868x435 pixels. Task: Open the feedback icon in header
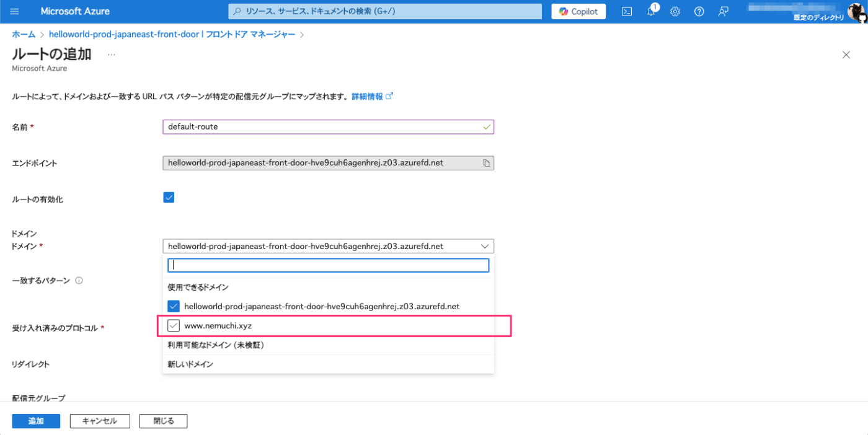(723, 11)
